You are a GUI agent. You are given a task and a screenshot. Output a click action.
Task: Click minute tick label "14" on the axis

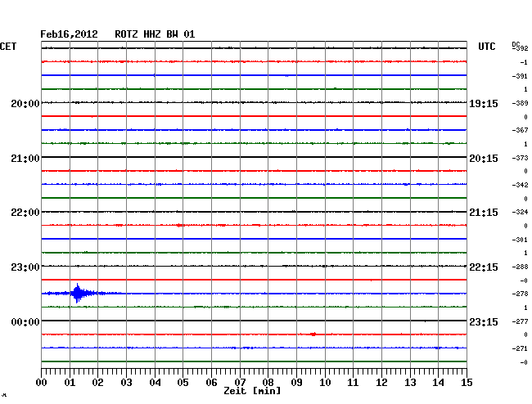coord(438,383)
